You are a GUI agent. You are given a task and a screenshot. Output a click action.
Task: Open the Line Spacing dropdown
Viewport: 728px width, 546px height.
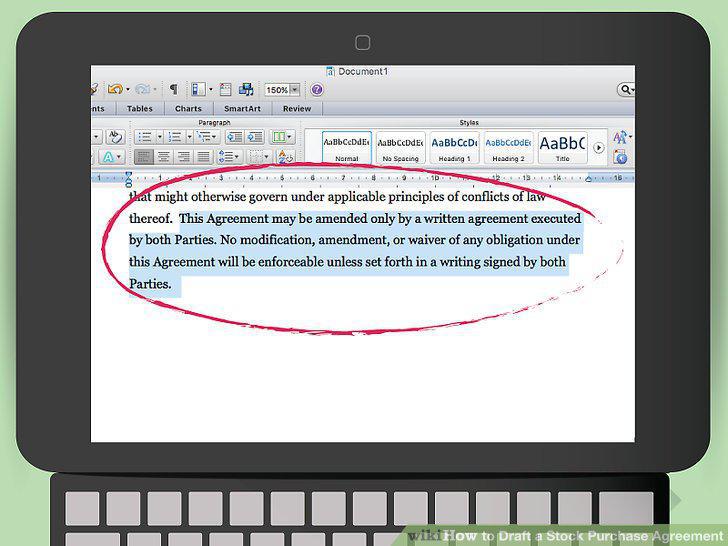(x=229, y=157)
